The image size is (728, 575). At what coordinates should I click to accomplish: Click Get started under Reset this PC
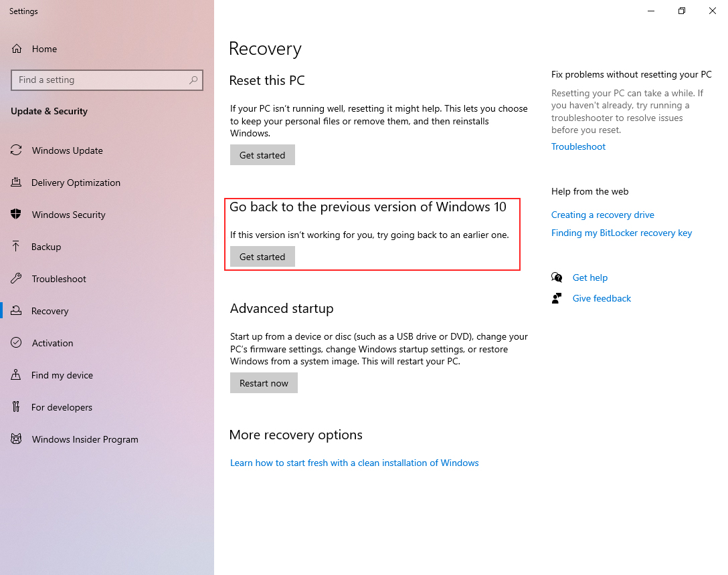tap(262, 154)
